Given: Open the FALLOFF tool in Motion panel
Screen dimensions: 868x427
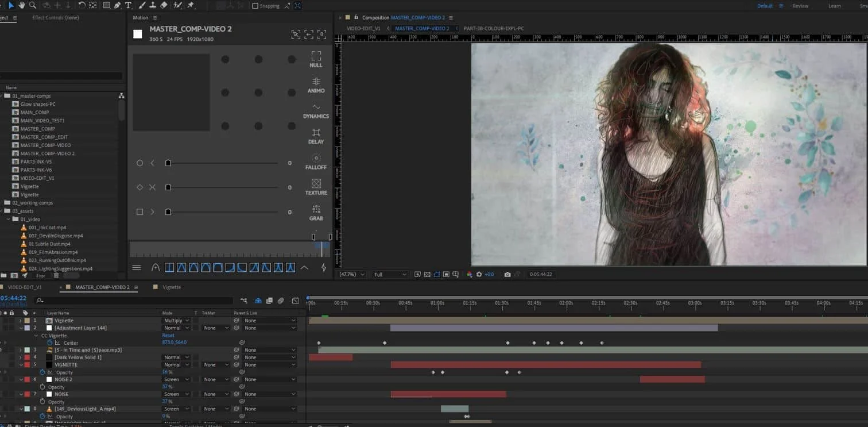Looking at the screenshot, I should 316,161.
